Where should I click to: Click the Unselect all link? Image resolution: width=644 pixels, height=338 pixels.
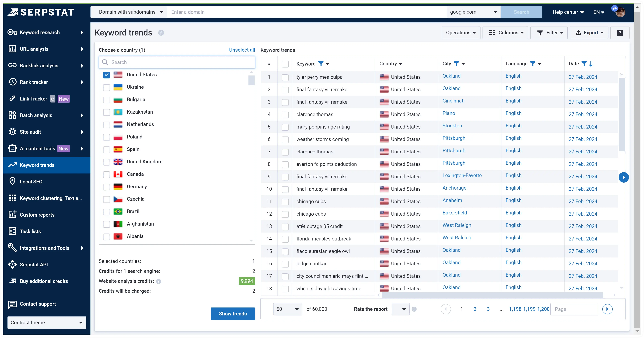coord(242,50)
